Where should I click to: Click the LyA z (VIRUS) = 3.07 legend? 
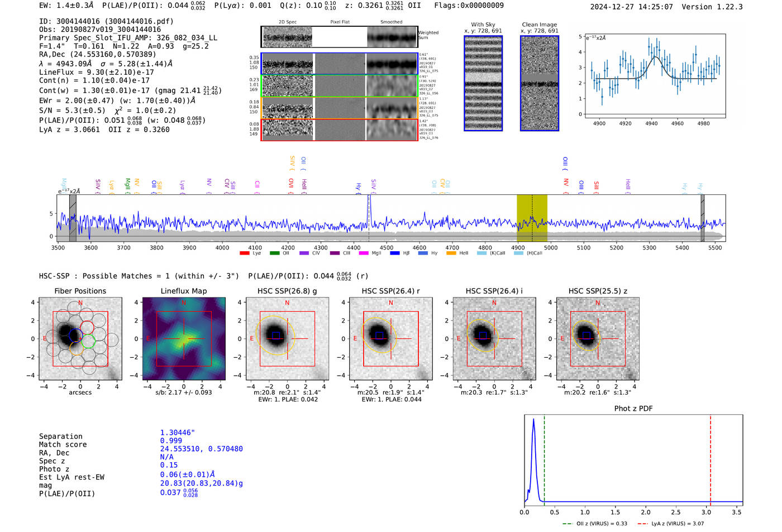pos(670,524)
